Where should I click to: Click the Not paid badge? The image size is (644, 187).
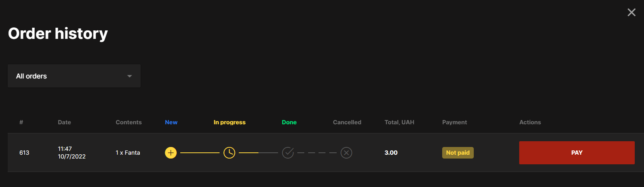458,153
